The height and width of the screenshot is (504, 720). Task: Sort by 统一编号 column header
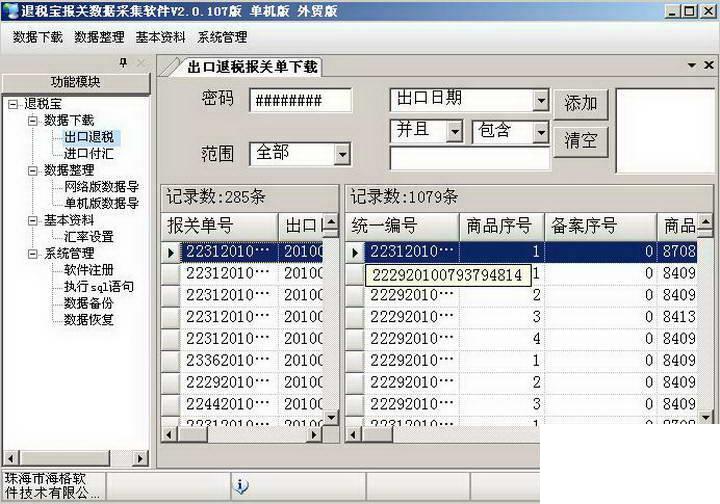coord(402,226)
